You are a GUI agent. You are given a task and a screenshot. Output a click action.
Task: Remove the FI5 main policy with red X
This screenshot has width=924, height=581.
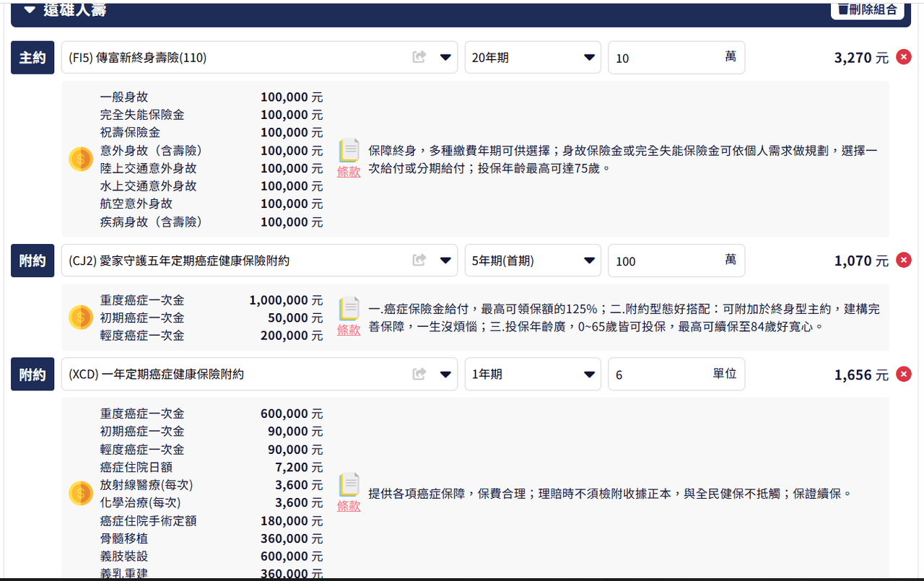tap(903, 57)
